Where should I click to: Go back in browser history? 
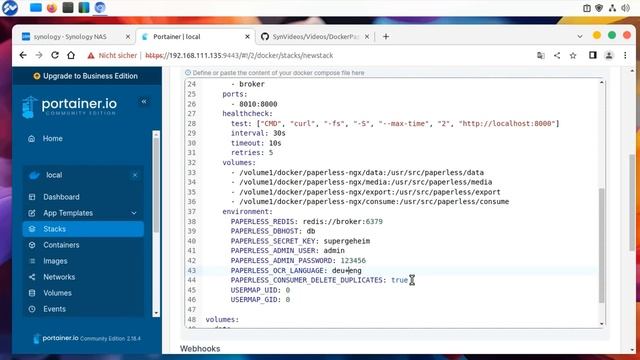(x=23, y=55)
